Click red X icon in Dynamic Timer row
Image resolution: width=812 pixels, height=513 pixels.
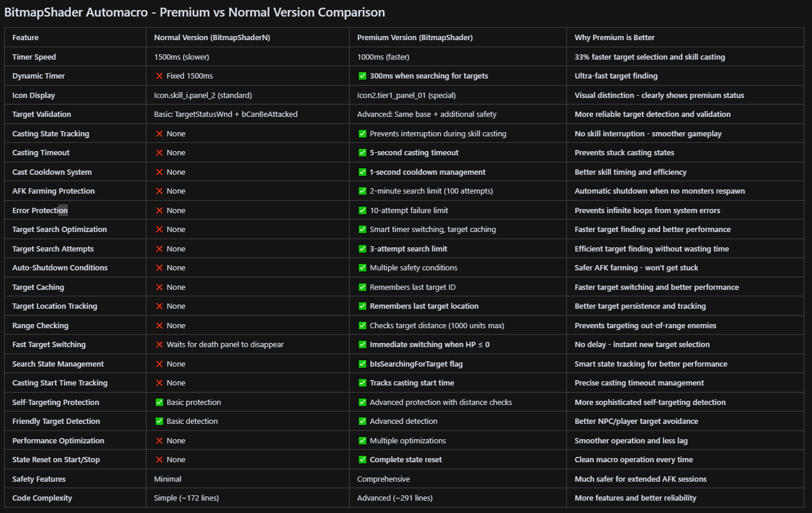[159, 76]
